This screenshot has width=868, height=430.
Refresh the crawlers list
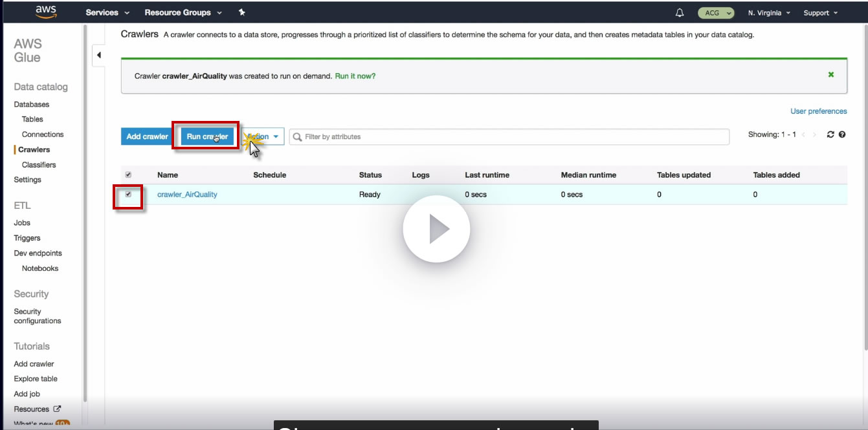830,134
